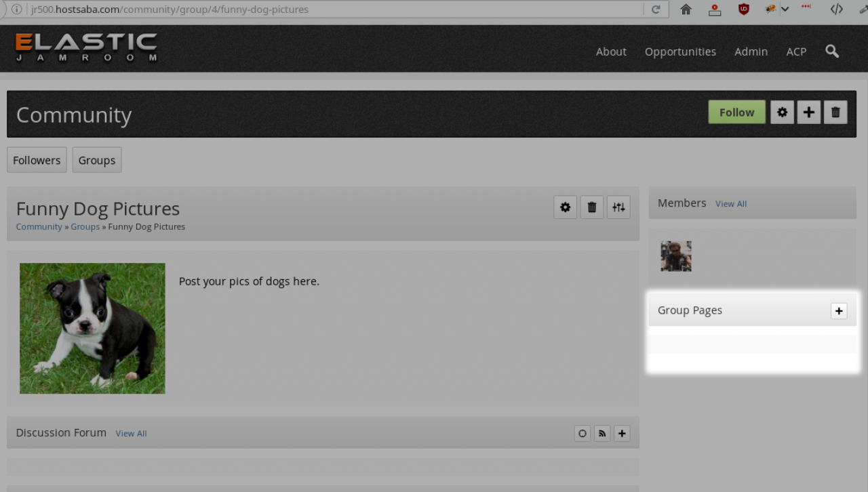The height and width of the screenshot is (492, 868).
Task: Follow the Community breadcrumb link
Action: click(x=39, y=227)
